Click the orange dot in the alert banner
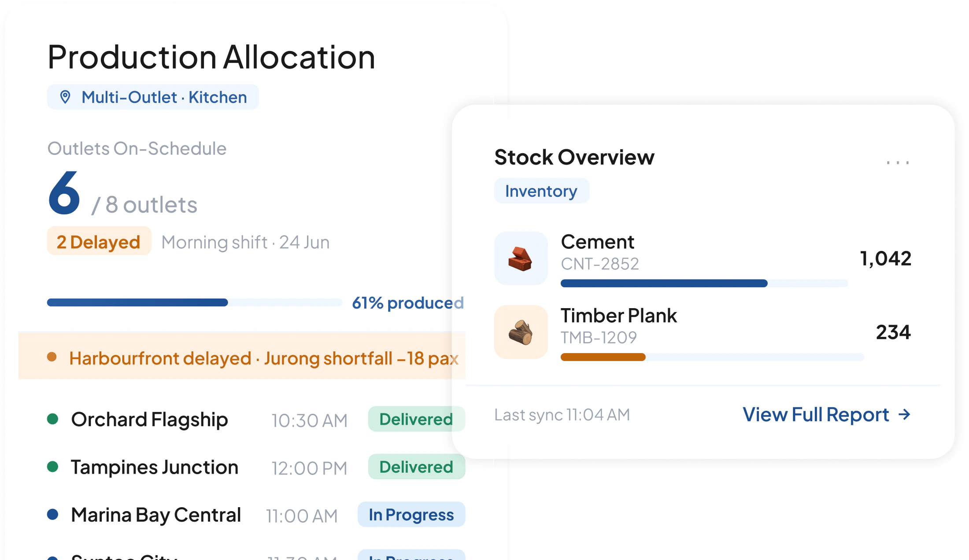The height and width of the screenshot is (560, 969). point(52,357)
